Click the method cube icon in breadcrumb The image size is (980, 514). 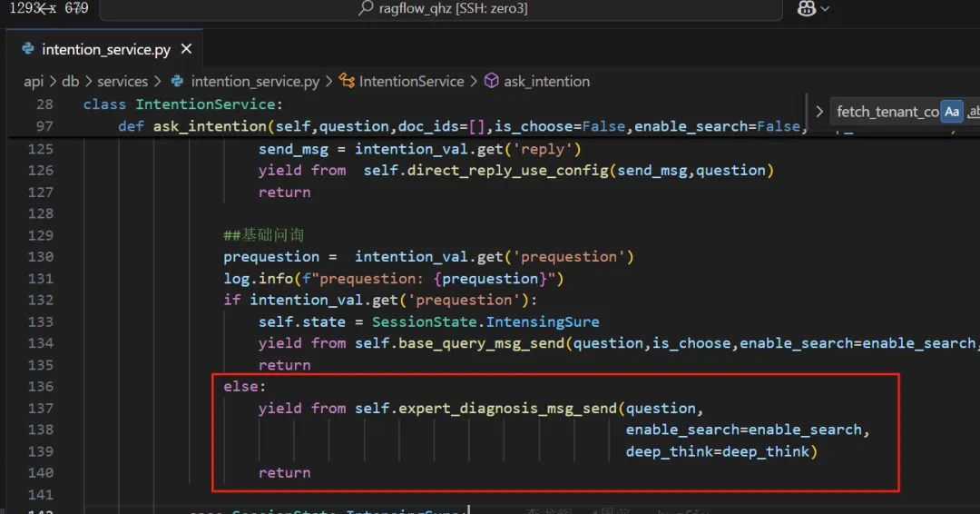point(492,81)
